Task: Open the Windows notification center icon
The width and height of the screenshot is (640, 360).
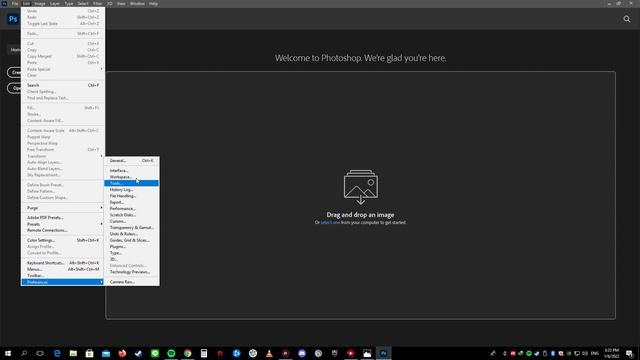Action: (x=629, y=353)
